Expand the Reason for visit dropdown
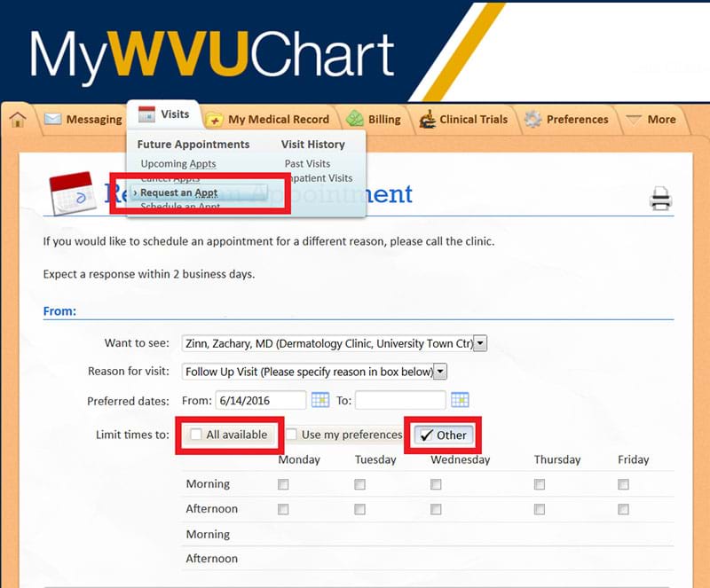 click(x=440, y=372)
